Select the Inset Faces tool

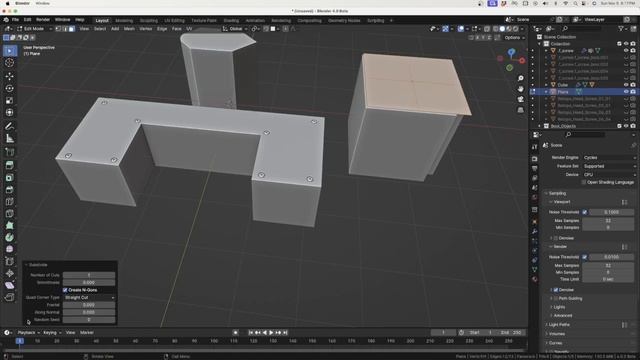coord(9,178)
